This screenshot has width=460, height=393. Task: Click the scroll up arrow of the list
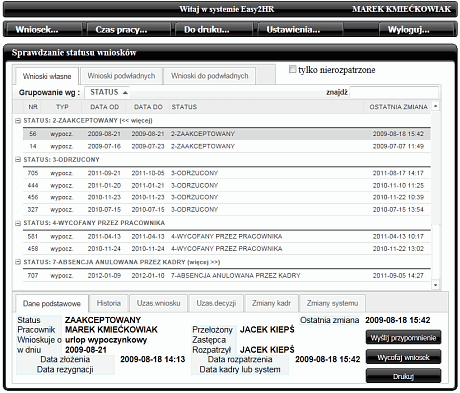pyautogui.click(x=435, y=106)
